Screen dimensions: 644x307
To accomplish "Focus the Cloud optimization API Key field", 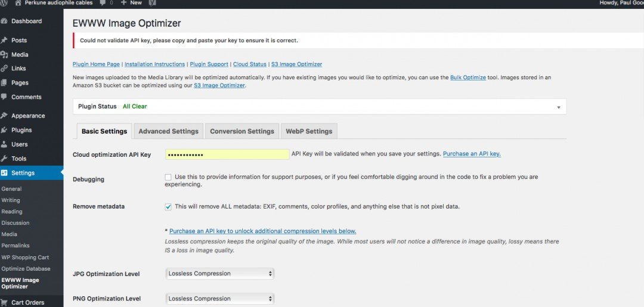I will click(227, 154).
